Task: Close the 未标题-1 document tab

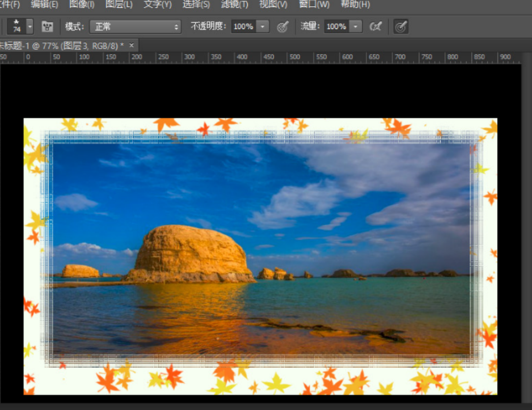Action: tap(131, 45)
